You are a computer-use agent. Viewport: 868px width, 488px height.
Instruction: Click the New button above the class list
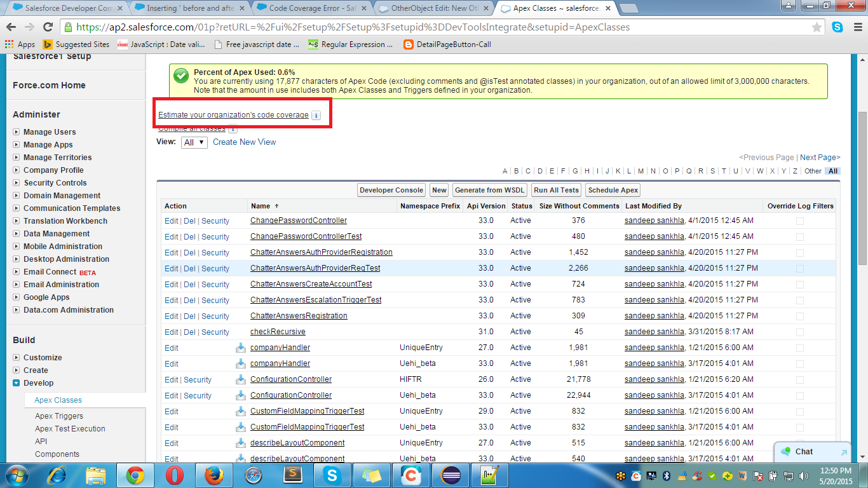pyautogui.click(x=440, y=190)
